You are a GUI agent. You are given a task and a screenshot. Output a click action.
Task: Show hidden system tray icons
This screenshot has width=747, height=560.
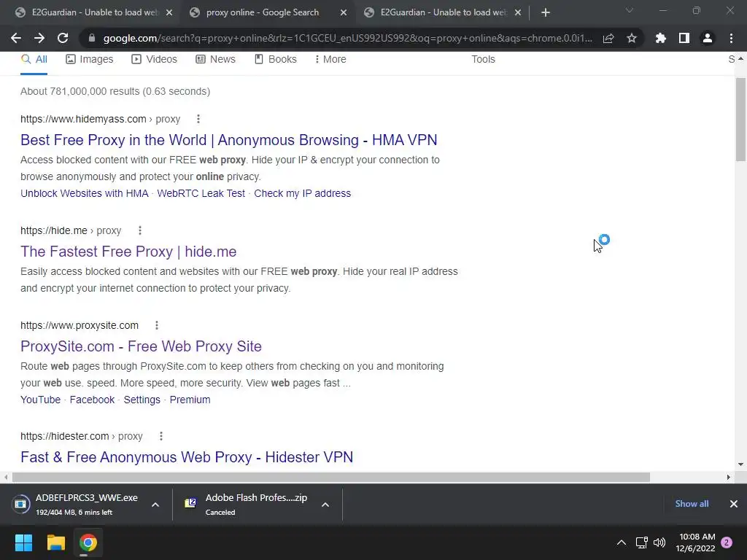622,542
